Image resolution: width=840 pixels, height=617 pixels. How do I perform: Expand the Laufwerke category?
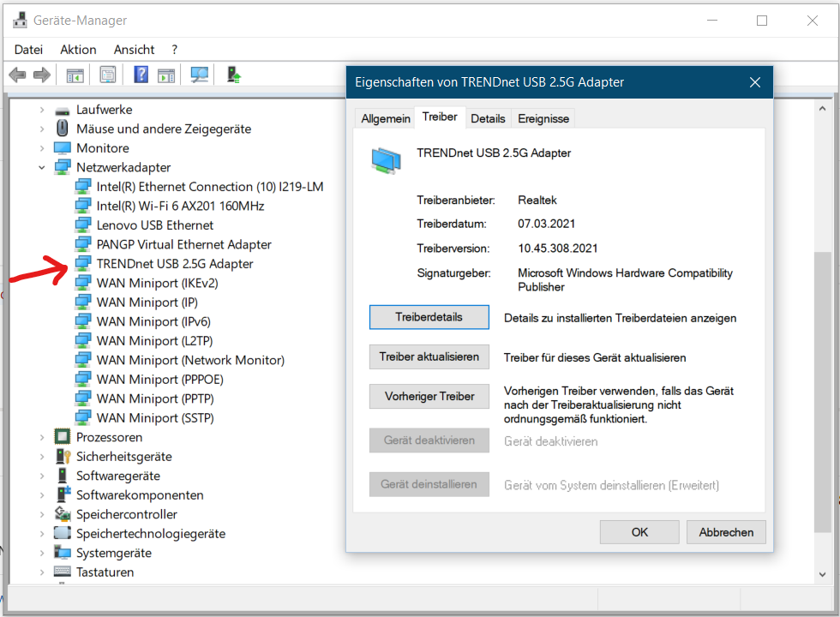[42, 110]
